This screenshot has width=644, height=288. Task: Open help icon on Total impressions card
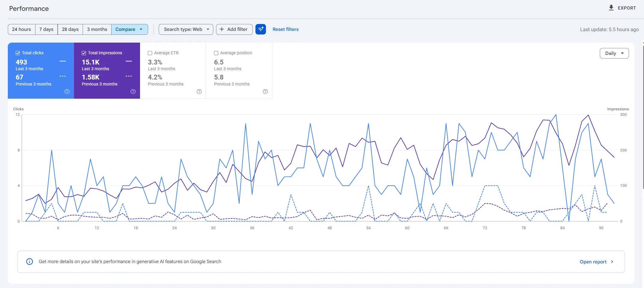click(133, 91)
